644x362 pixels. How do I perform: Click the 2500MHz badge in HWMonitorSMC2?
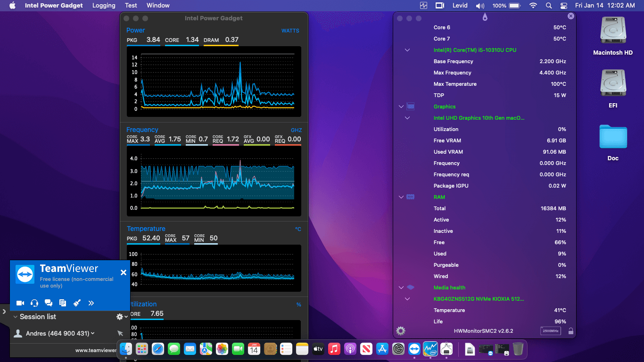pos(550,331)
